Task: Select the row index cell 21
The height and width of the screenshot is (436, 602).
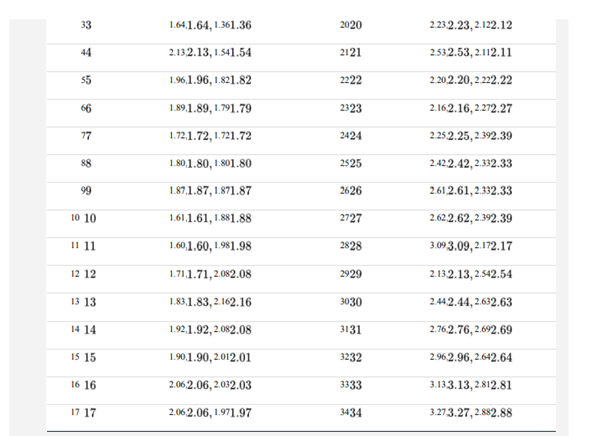Action: (351, 51)
